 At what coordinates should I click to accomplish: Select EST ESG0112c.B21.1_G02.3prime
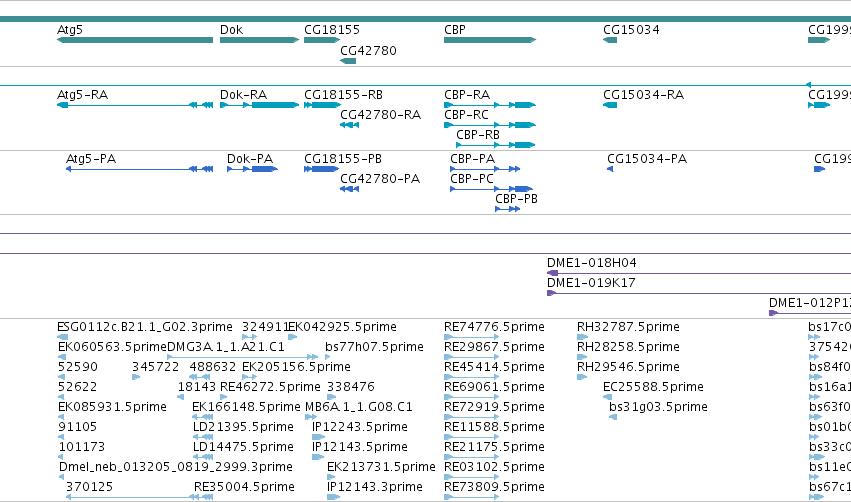tap(62, 336)
